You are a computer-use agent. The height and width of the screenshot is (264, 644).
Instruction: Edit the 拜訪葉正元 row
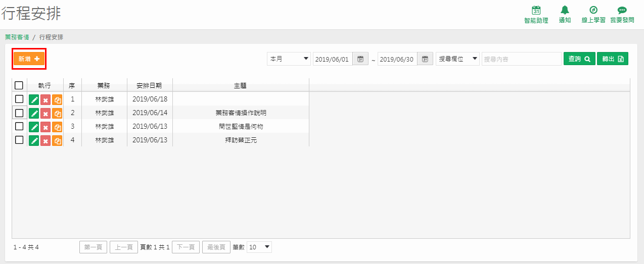34,140
